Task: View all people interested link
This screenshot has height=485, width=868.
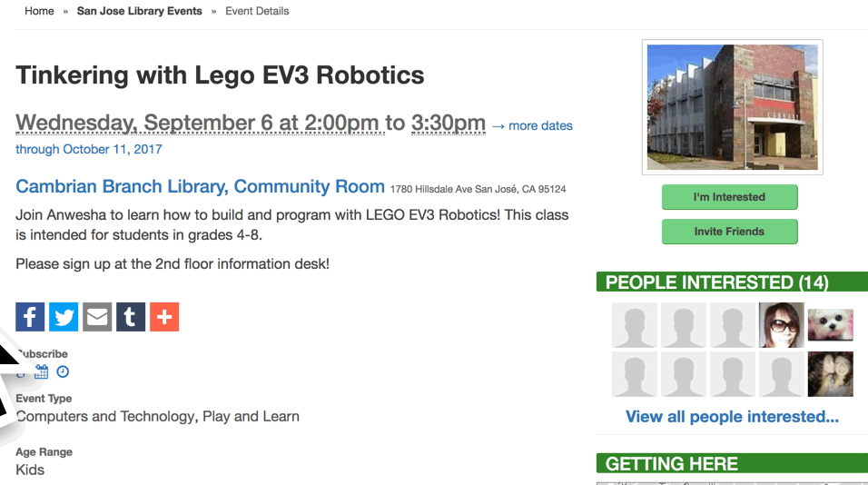Action: [x=732, y=417]
